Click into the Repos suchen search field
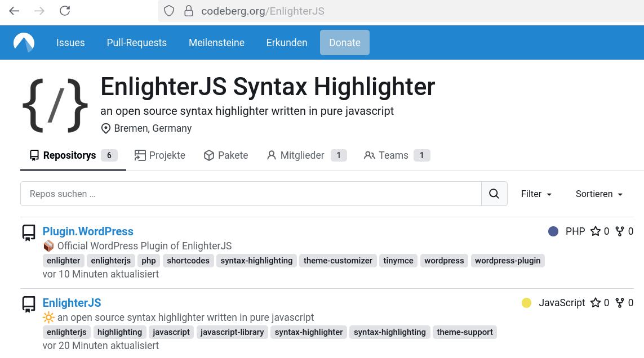This screenshot has width=644, height=358. [251, 194]
